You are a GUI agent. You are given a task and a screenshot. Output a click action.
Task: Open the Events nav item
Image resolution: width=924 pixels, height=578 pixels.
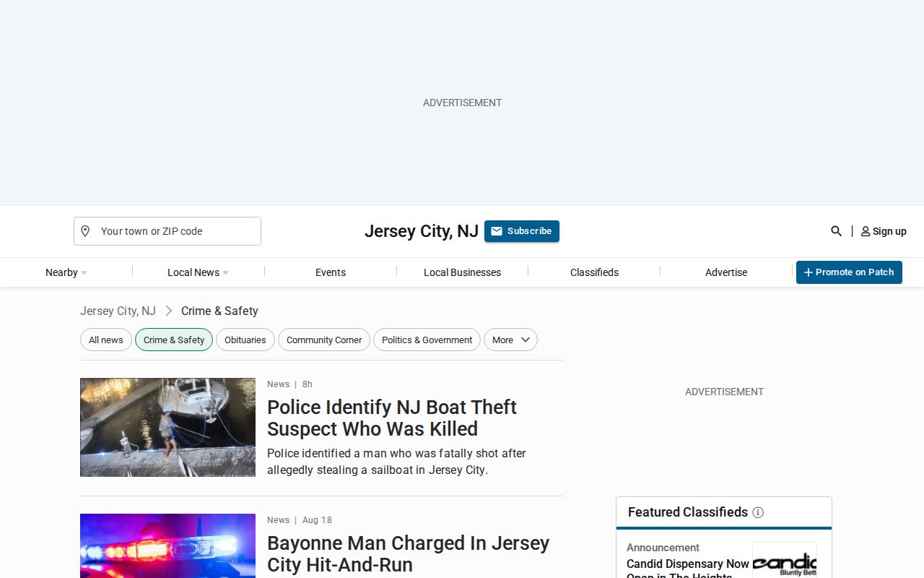coord(331,272)
